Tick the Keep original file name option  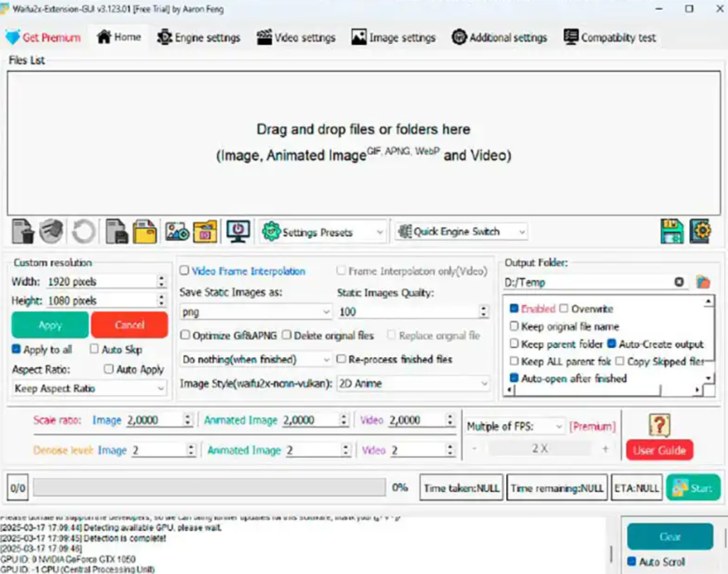coord(515,326)
